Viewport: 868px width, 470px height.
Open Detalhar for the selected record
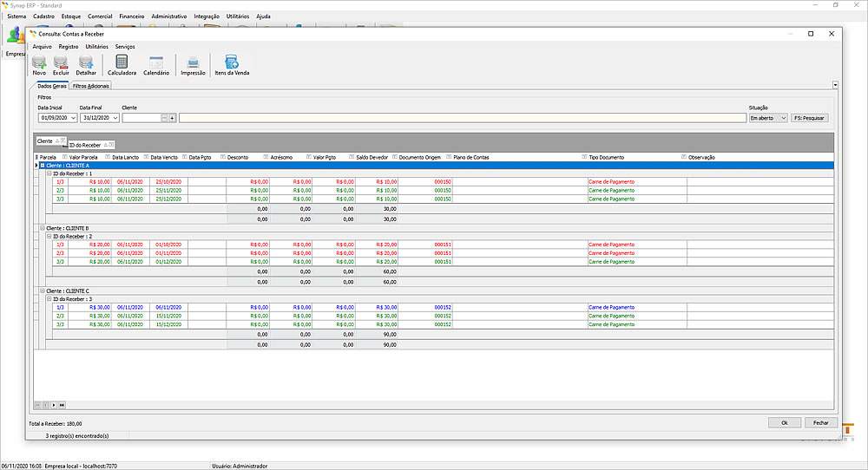[x=86, y=64]
